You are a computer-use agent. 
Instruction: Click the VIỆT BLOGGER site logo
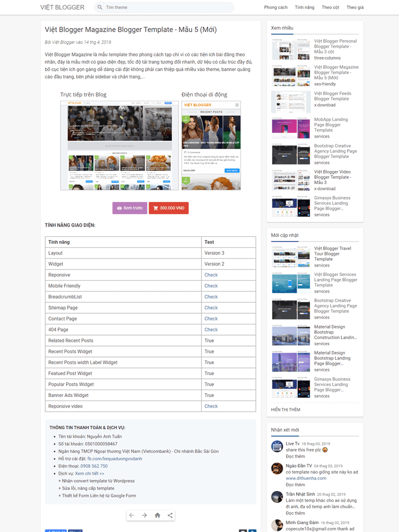pyautogui.click(x=62, y=7)
